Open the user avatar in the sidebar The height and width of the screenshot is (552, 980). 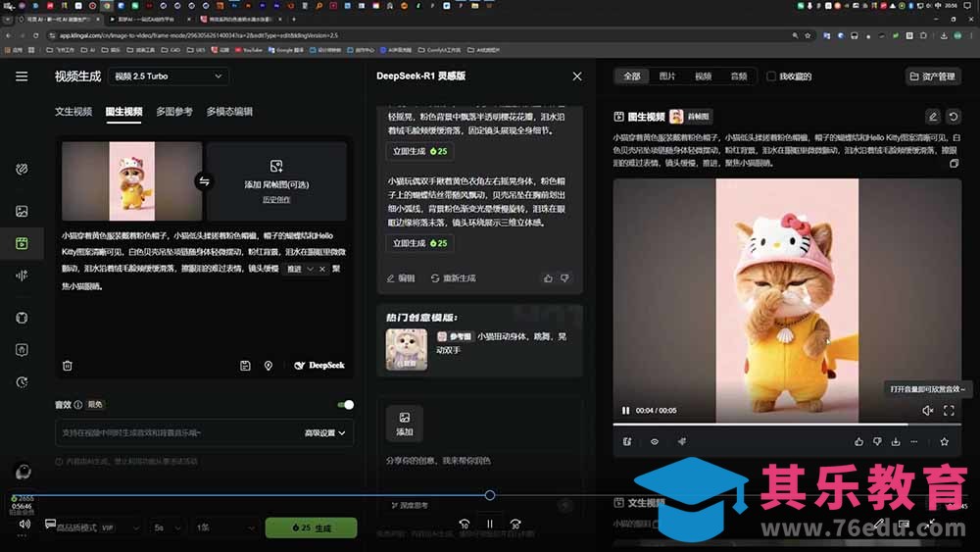23,472
